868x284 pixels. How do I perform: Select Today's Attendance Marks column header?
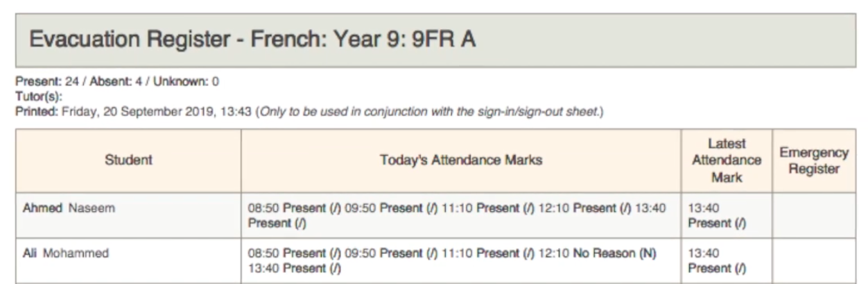(x=461, y=160)
